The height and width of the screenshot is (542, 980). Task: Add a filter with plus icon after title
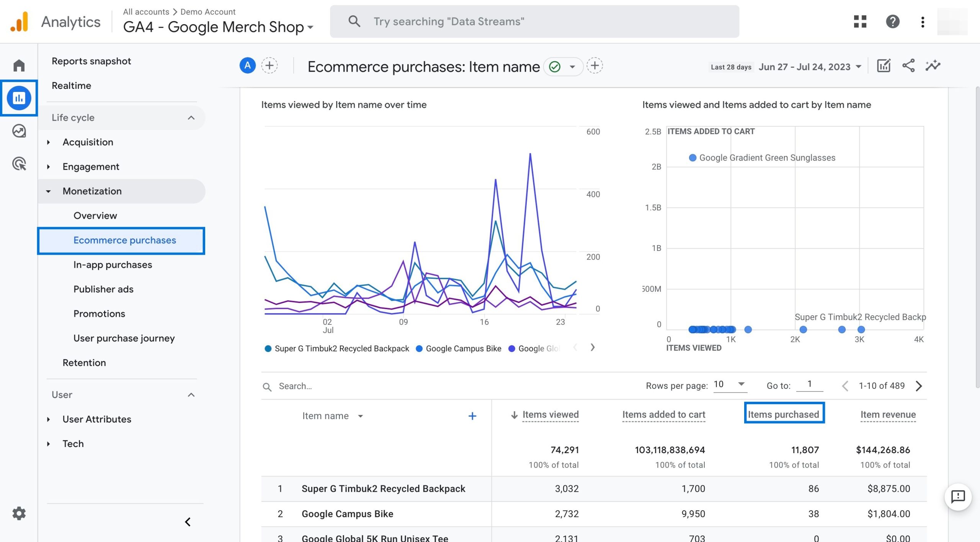click(595, 65)
